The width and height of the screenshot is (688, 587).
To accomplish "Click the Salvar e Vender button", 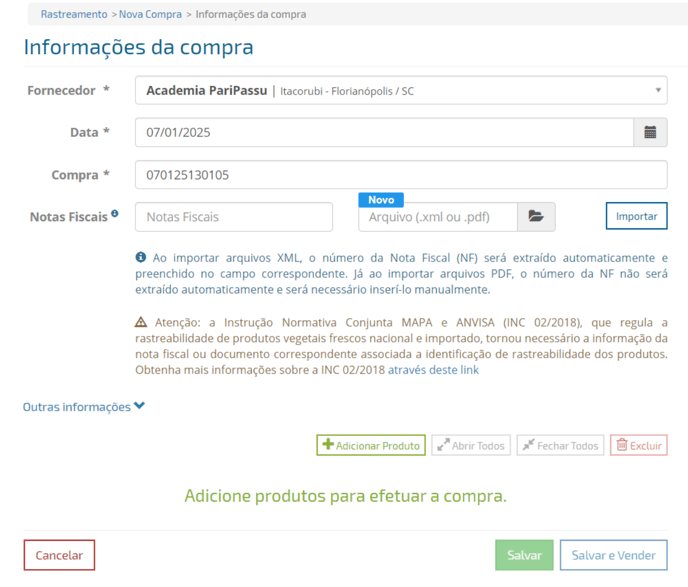I will click(x=613, y=555).
